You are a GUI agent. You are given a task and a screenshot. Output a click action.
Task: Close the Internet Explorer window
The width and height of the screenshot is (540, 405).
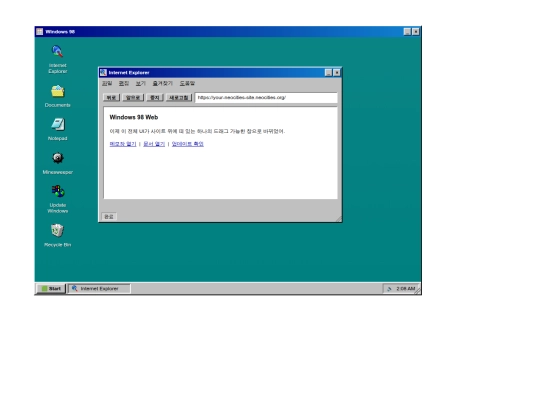coord(337,73)
